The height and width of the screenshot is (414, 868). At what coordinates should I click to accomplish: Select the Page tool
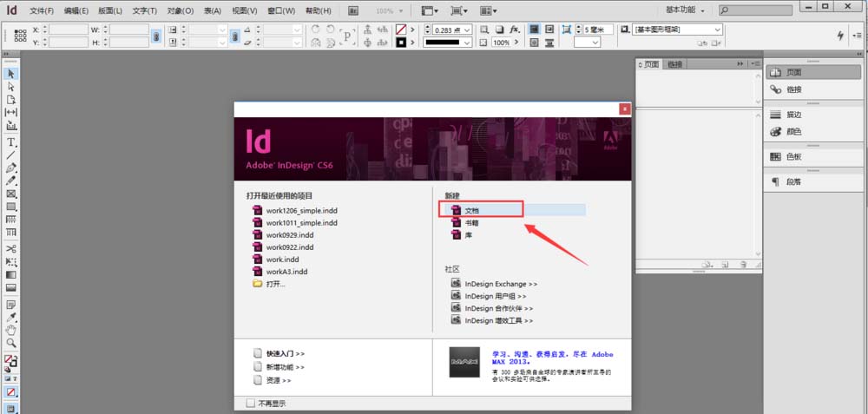(11, 100)
